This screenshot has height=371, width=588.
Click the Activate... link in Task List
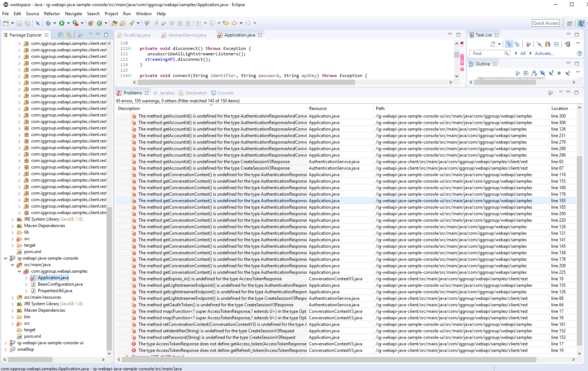point(544,54)
